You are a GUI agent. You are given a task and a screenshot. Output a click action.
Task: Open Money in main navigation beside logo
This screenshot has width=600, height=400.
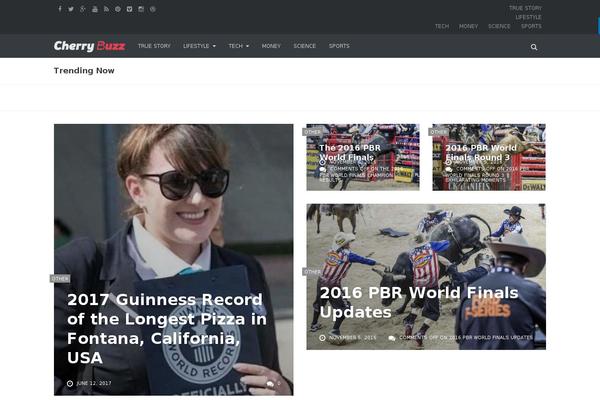click(x=271, y=46)
